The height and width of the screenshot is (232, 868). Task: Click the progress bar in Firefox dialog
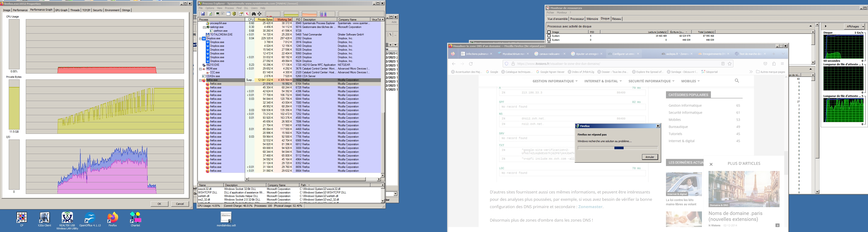click(x=617, y=148)
